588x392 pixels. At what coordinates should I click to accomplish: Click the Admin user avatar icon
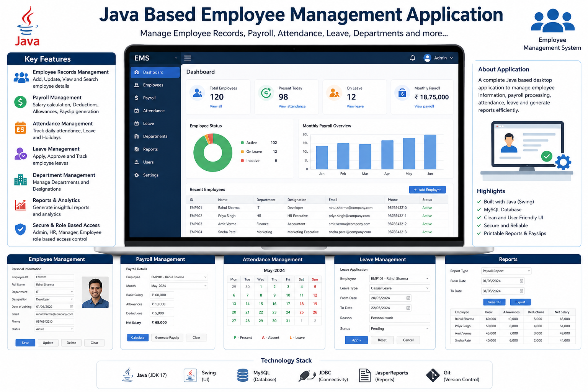click(427, 58)
